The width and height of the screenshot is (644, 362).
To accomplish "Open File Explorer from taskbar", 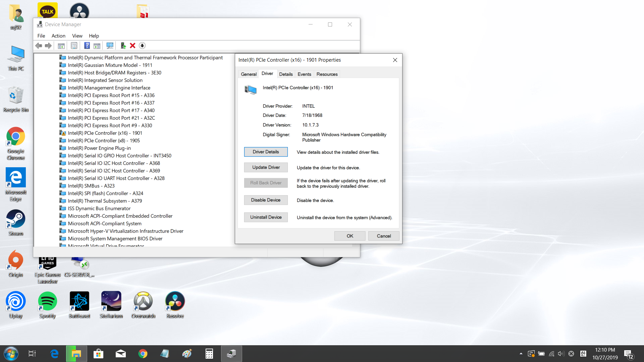I will pos(76,354).
